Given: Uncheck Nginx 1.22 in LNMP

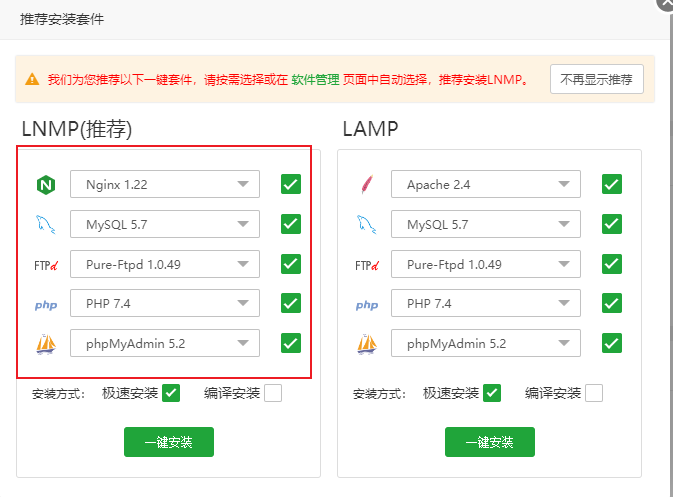Looking at the screenshot, I should tap(291, 184).
